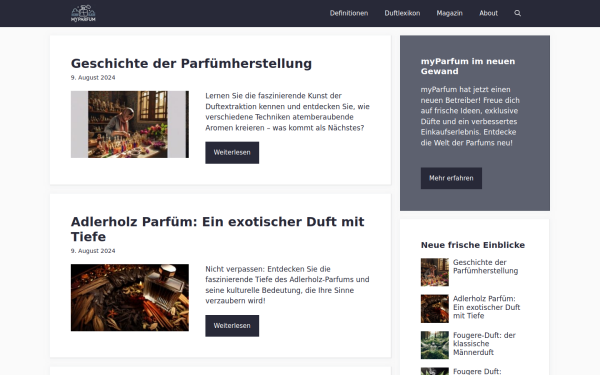The image size is (600, 375).
Task: Click Weiterlesen under Geschichte der Parfümherstellung
Action: [232, 153]
